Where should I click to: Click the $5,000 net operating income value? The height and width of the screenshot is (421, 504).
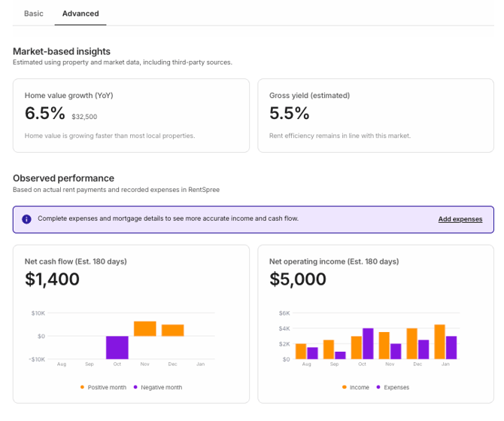coord(298,279)
